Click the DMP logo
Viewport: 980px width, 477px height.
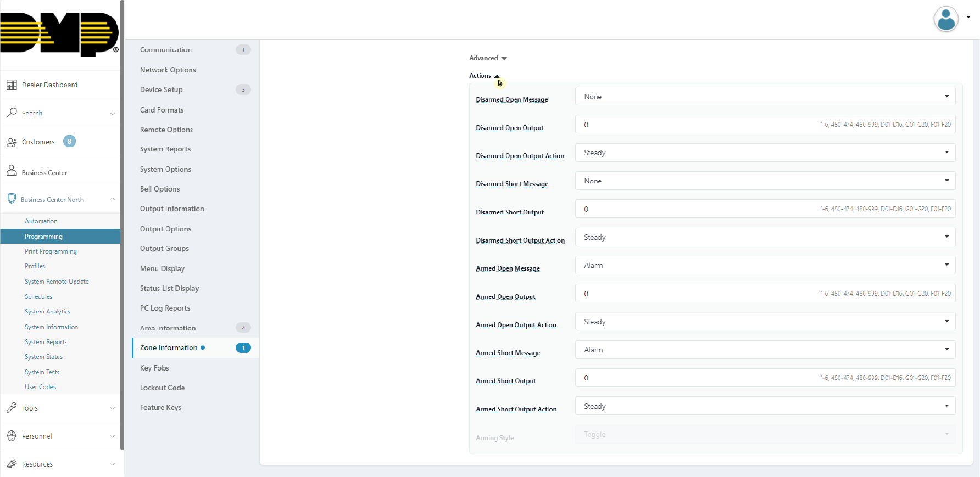pos(59,33)
